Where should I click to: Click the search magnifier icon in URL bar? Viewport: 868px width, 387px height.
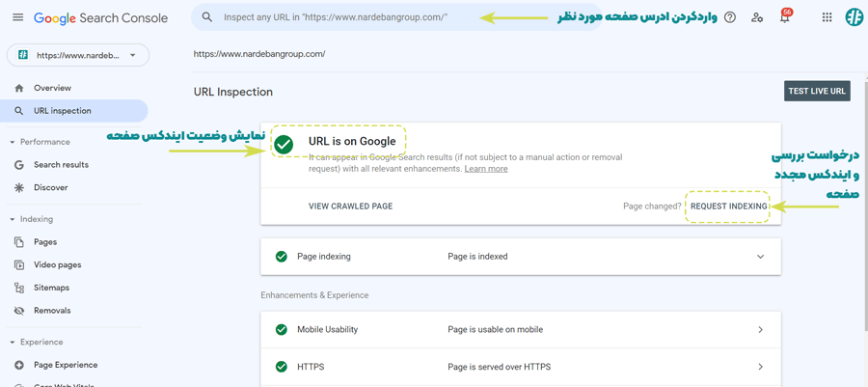(x=207, y=17)
